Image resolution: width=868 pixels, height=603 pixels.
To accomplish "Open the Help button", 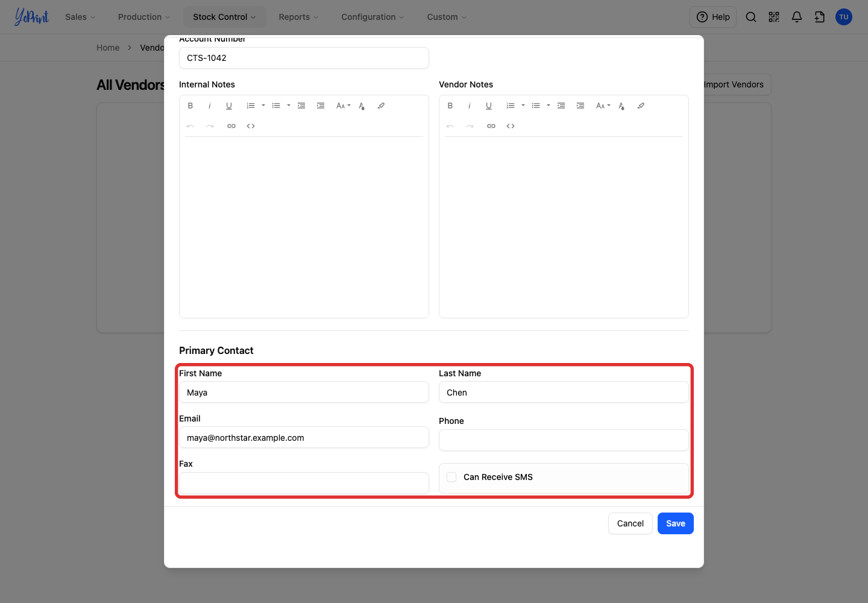I will (713, 17).
